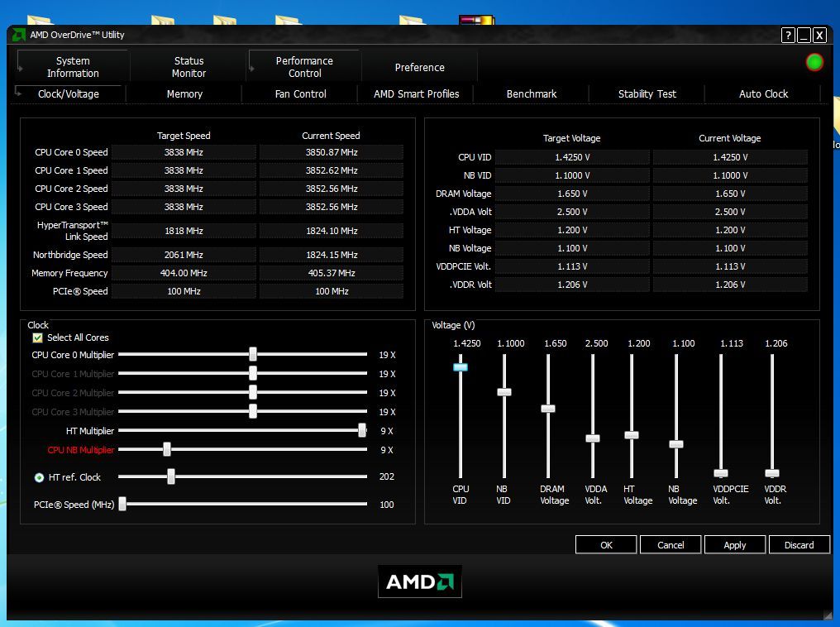Switch to the Memory sub-tab
840x627 pixels.
tap(184, 93)
